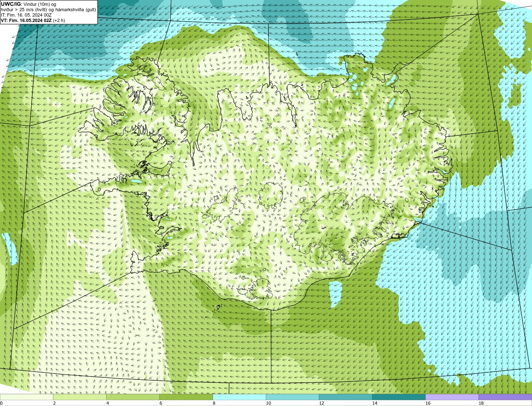
Task: Click the "UWC/IG: Vindur (10m) og" title line
Action: tap(29, 4)
